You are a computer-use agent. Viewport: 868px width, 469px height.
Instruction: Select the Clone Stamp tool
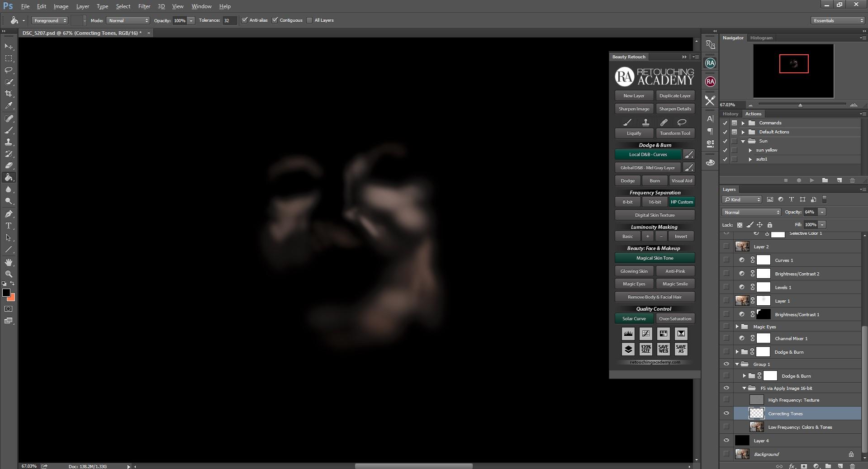coord(9,142)
